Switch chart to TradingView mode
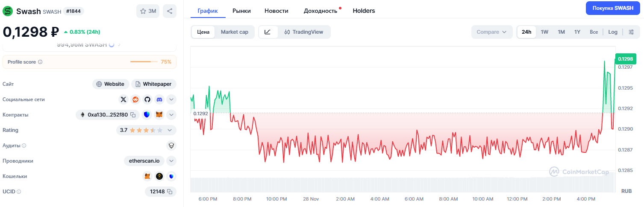 pos(304,32)
